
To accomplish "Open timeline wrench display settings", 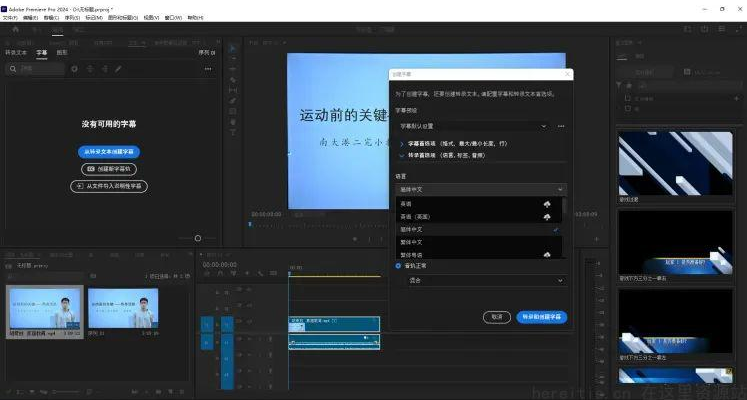I will tap(260, 273).
